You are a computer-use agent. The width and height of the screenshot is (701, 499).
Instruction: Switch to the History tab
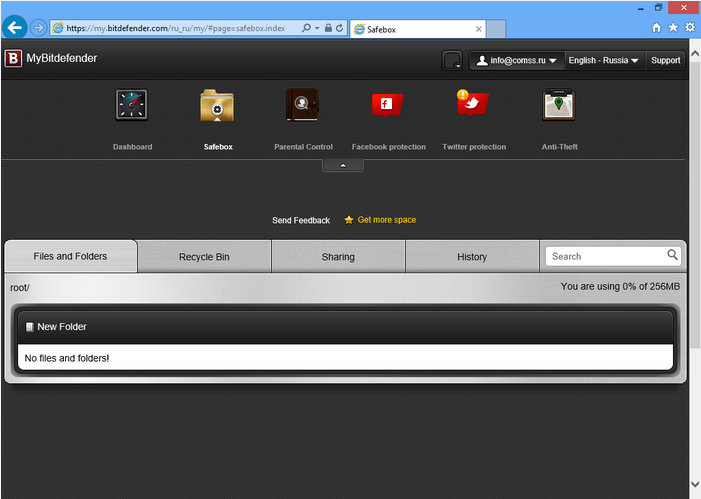click(x=472, y=257)
